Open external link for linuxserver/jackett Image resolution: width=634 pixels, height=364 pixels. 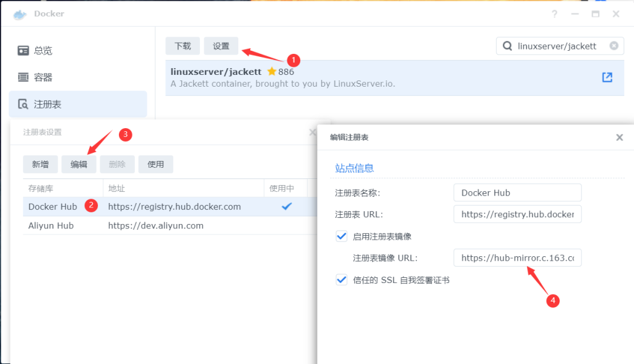(x=607, y=77)
